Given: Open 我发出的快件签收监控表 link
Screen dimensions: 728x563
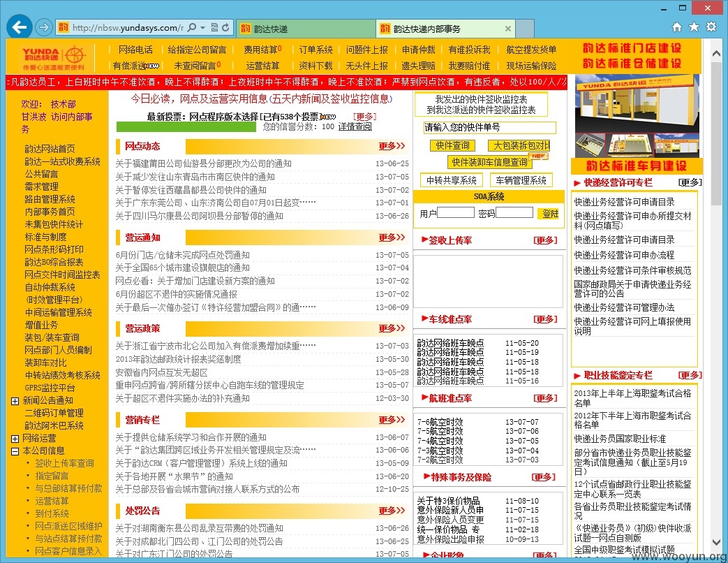Looking at the screenshot, I should click(481, 99).
